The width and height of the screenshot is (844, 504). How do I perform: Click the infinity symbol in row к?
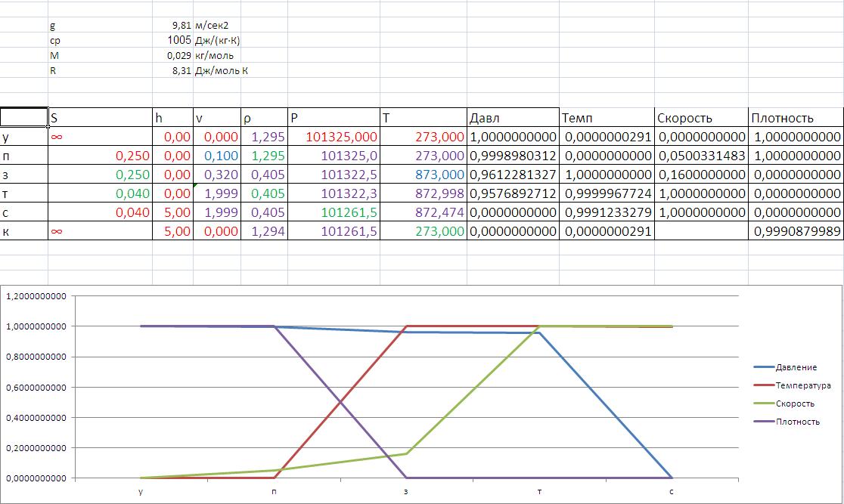[x=56, y=232]
